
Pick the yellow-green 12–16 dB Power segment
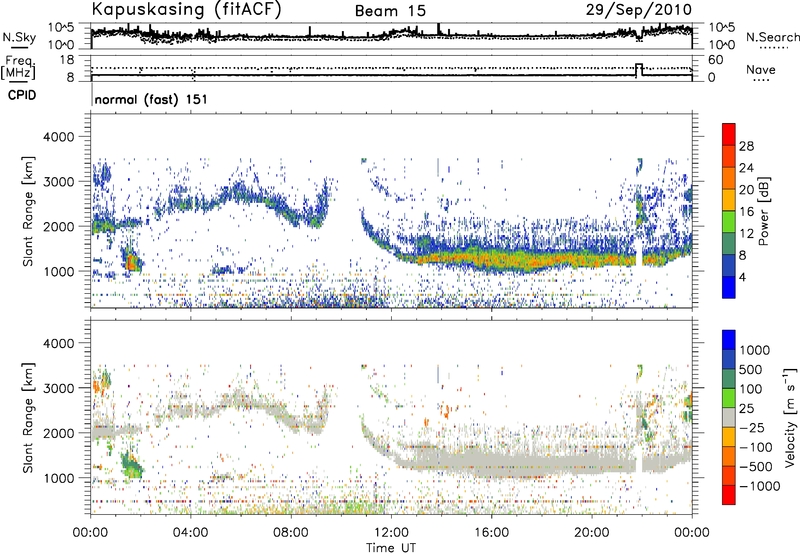(x=729, y=221)
